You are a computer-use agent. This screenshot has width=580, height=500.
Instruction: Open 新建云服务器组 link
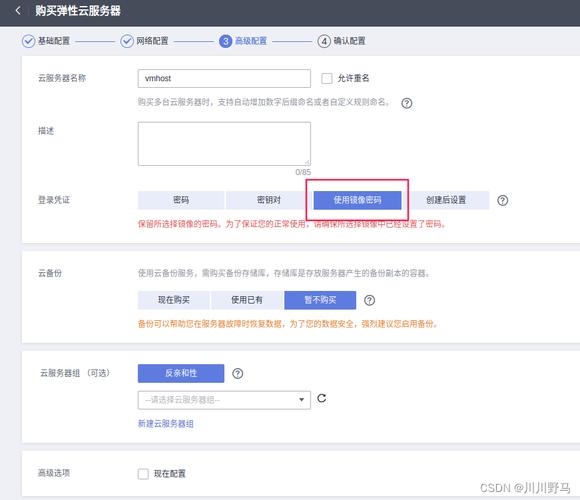click(166, 424)
